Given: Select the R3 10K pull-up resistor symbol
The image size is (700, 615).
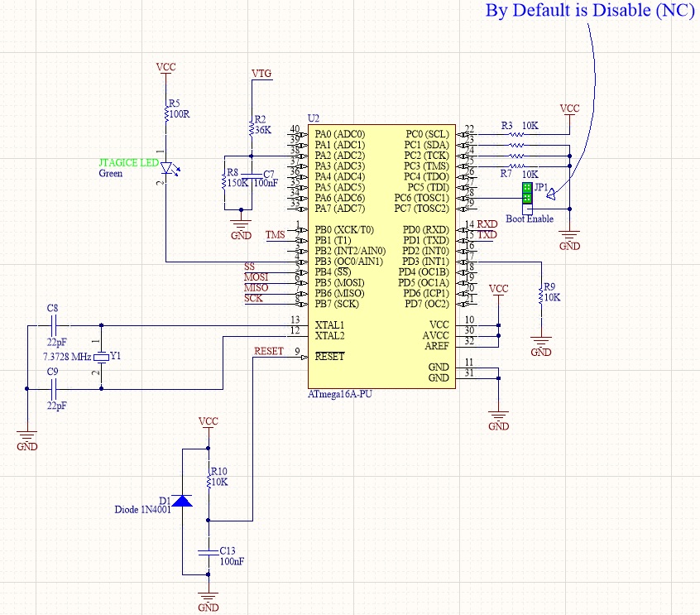Looking at the screenshot, I should pos(516,134).
